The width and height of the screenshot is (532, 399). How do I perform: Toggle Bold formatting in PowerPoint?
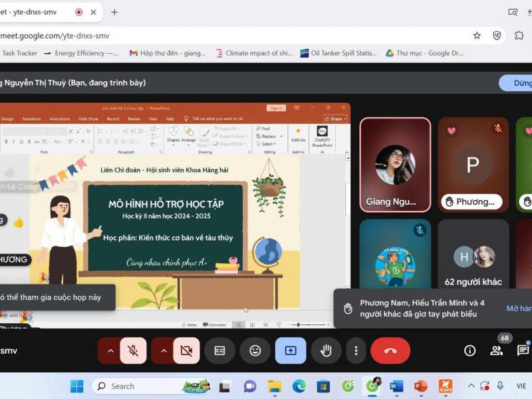pos(6,142)
